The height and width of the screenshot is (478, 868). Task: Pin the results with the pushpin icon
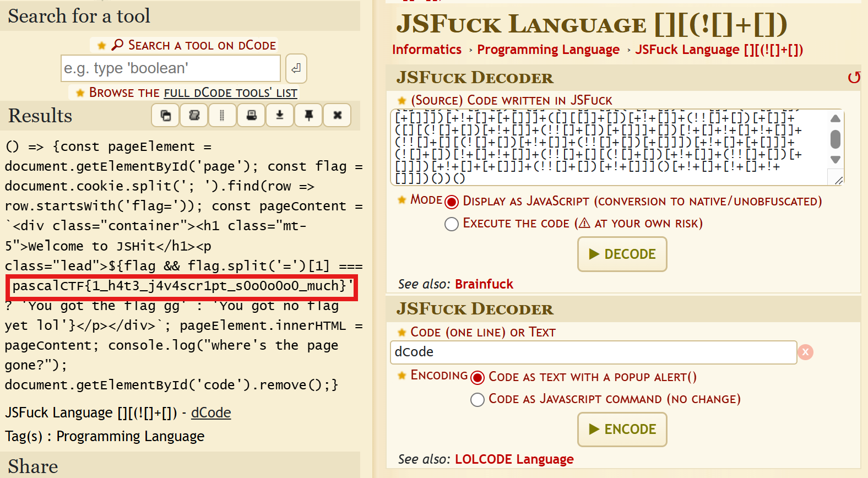(309, 115)
